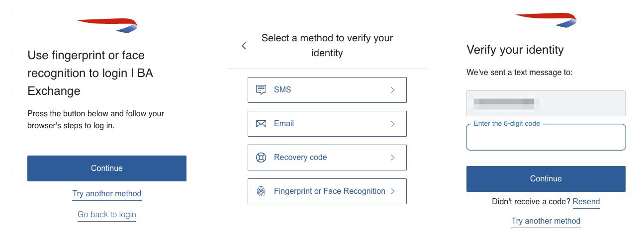Click the chevron on the Recovery code row
The height and width of the screenshot is (241, 644).
click(393, 158)
